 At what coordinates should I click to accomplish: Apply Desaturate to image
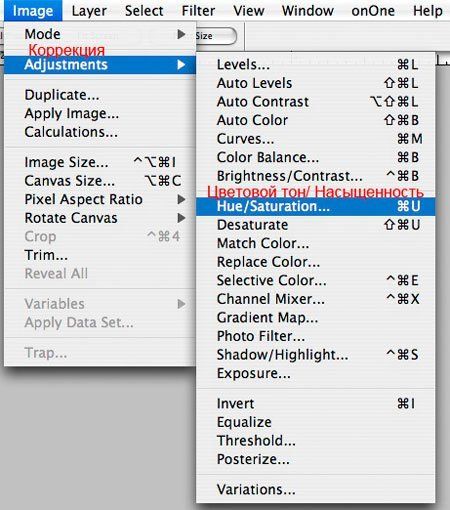315,225
